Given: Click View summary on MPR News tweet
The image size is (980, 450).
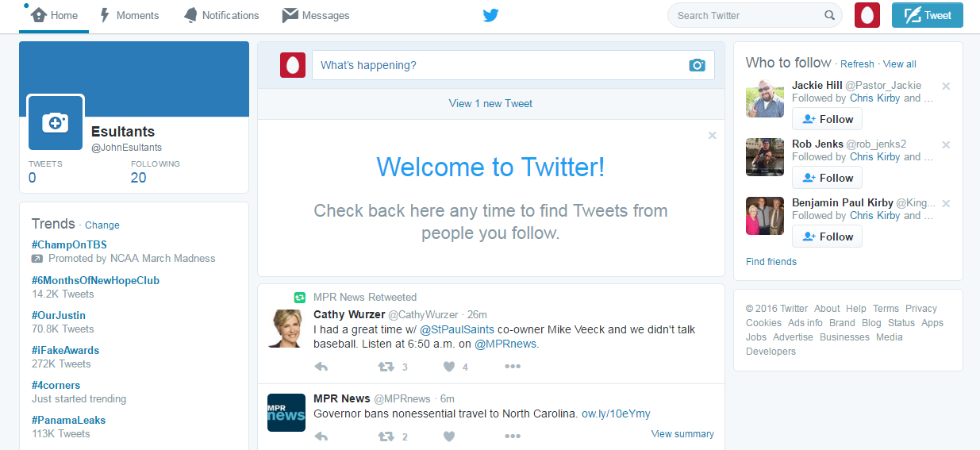Looking at the screenshot, I should pyautogui.click(x=682, y=434).
